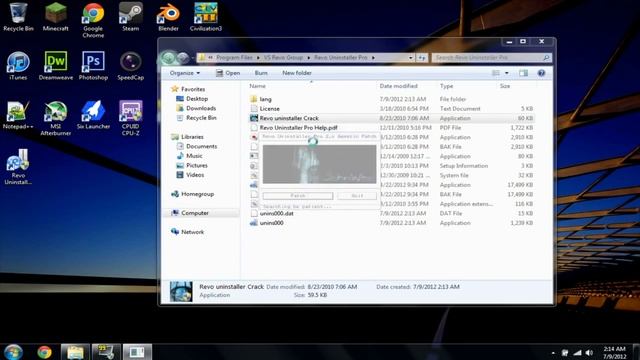Change the view icon in Explorer toolbar

pos(496,73)
